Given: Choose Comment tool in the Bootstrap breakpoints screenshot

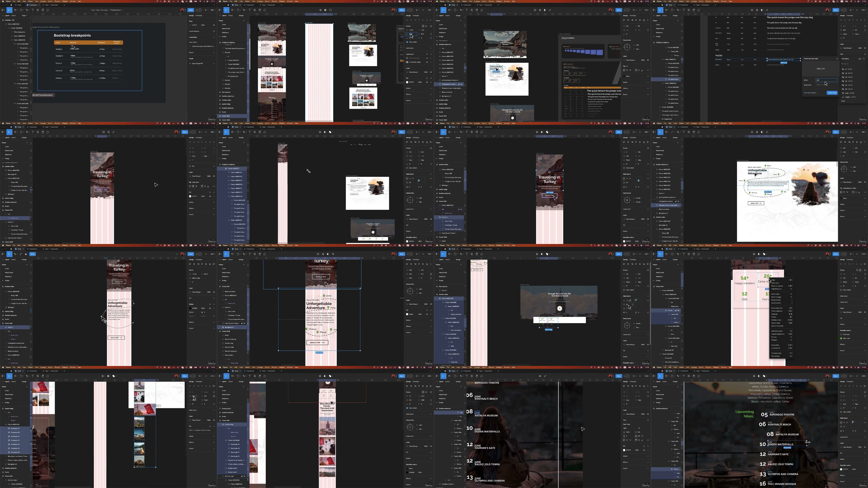Looking at the screenshot, I should coord(47,10).
